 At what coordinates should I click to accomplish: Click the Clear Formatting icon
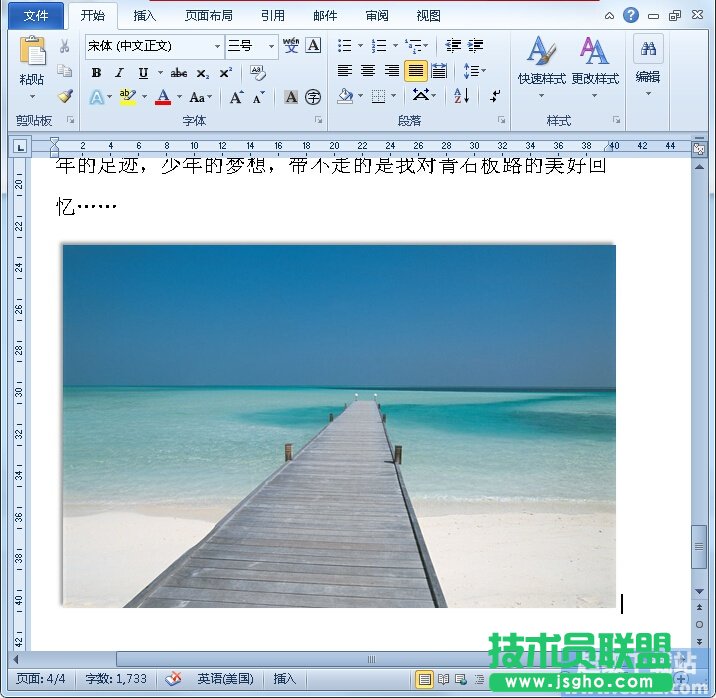click(258, 73)
